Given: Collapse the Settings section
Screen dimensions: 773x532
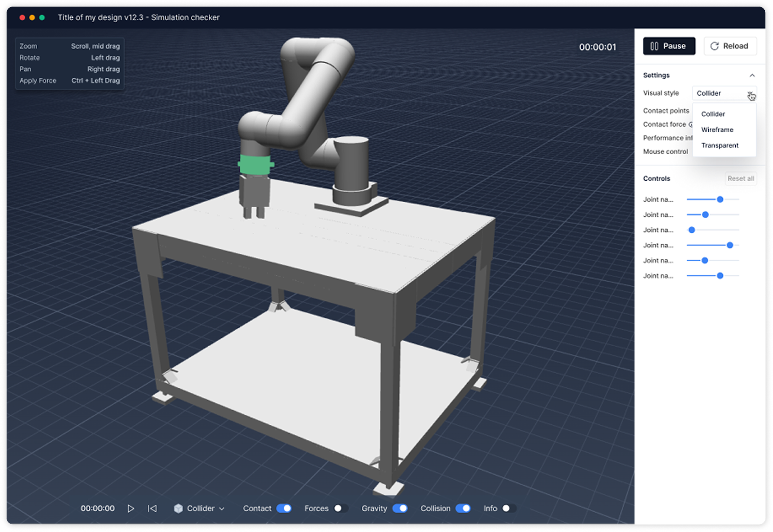Looking at the screenshot, I should (x=752, y=75).
